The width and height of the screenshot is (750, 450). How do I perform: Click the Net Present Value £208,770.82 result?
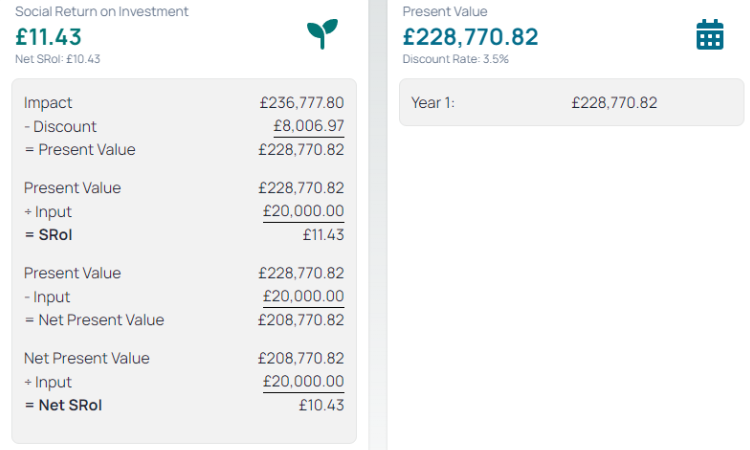pos(300,320)
